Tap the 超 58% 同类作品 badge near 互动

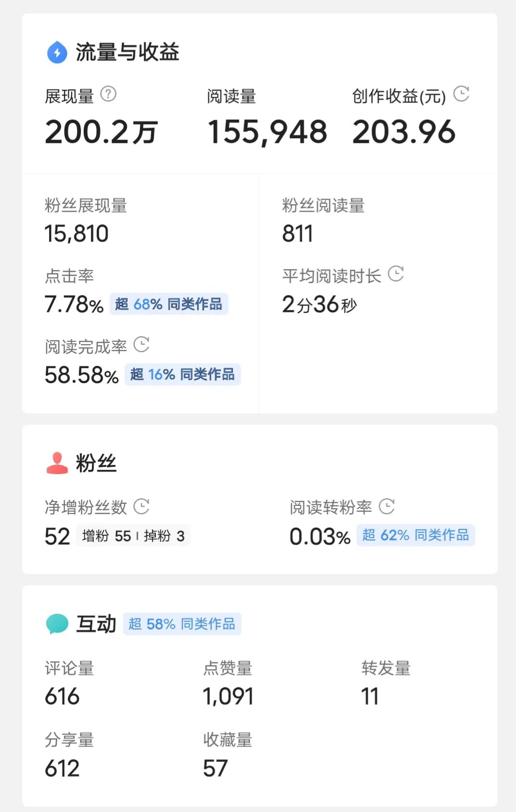182,624
